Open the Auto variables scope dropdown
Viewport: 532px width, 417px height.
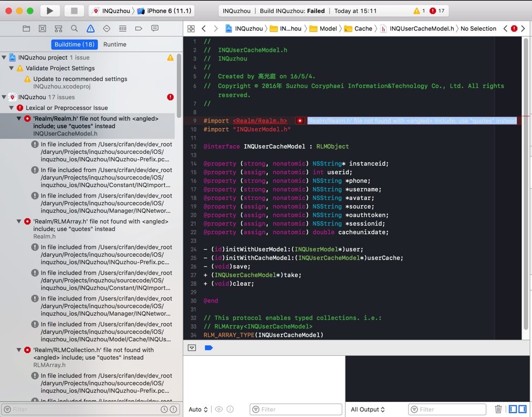click(x=198, y=409)
